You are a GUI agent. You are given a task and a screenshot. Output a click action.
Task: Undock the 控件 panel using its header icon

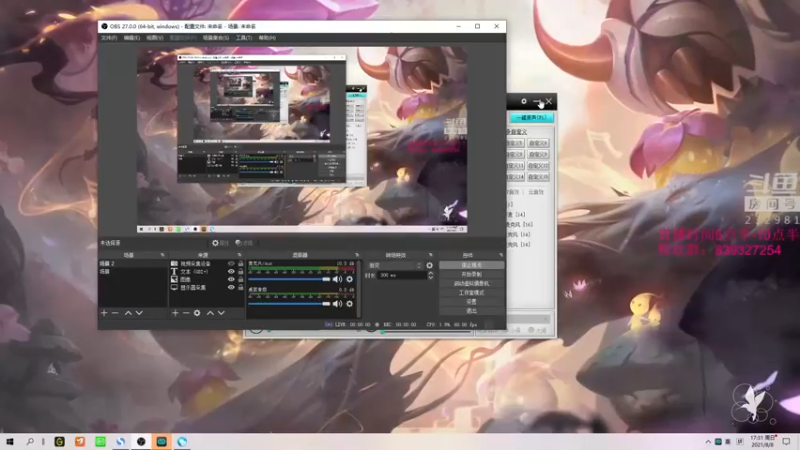point(501,255)
